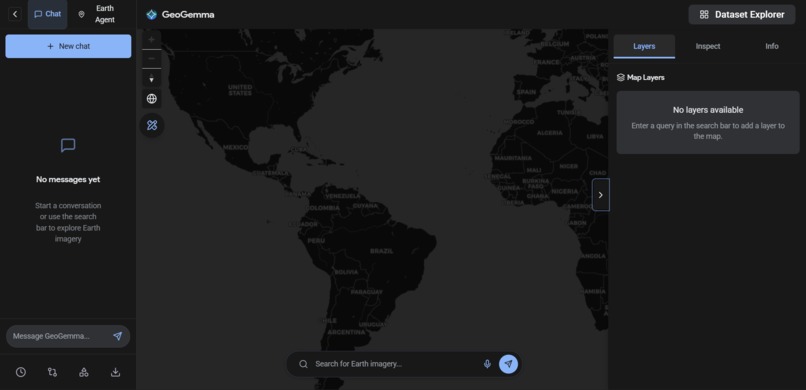The image size is (806, 390).
Task: Open chat history clock icon
Action: [x=21, y=372]
